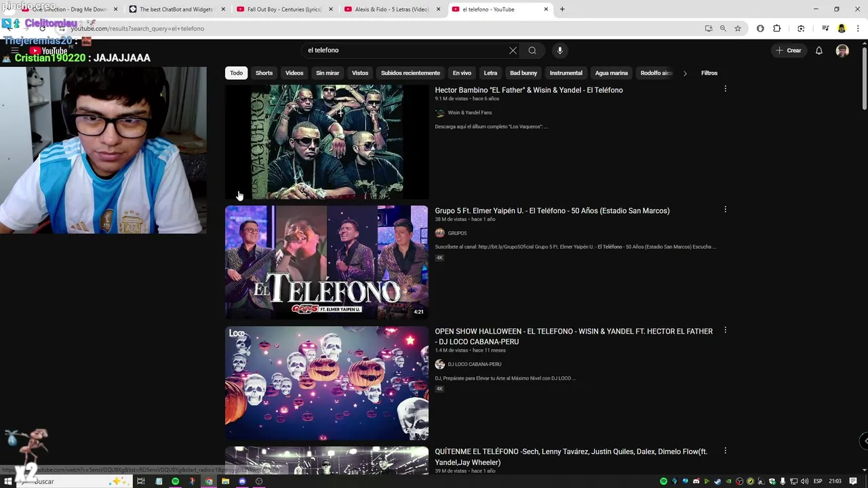Select the Letra filter chip

coord(490,73)
